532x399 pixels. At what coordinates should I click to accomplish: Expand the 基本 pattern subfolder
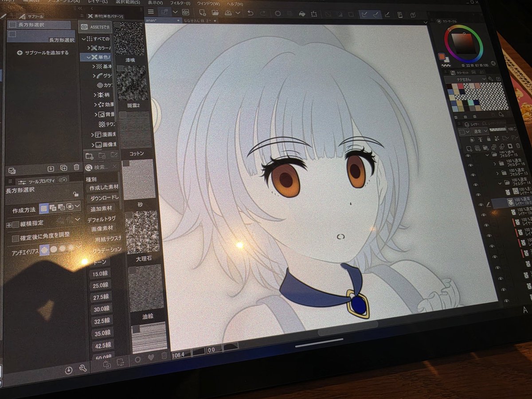[x=94, y=66]
